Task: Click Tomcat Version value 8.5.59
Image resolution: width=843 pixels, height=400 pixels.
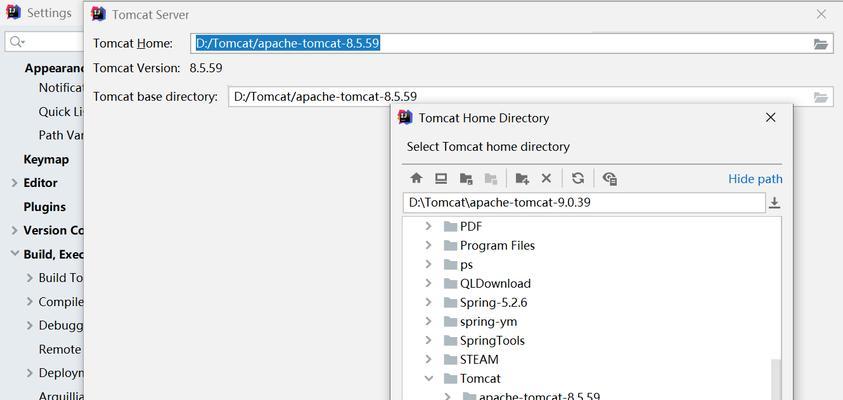Action: click(x=206, y=68)
